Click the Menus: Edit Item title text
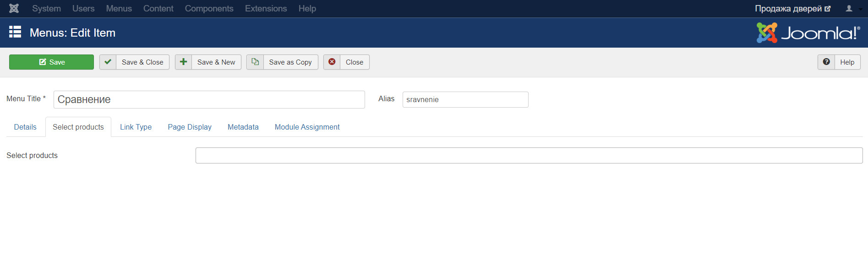The image size is (868, 272). tap(72, 33)
